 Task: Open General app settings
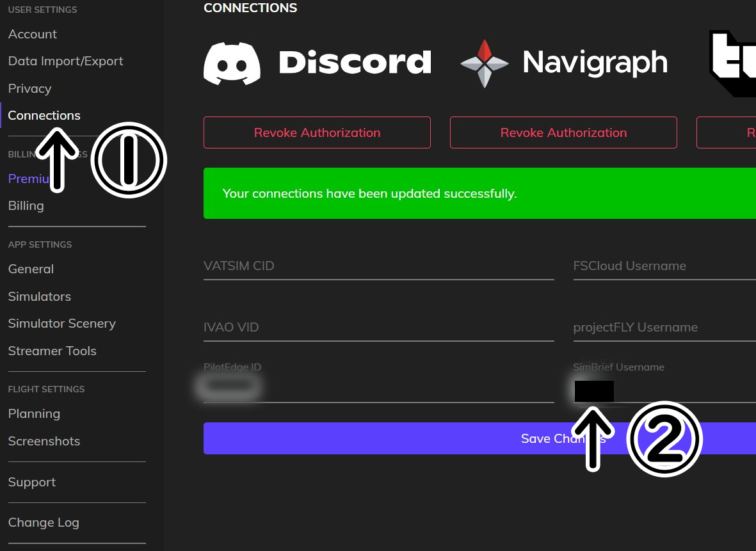coord(31,269)
